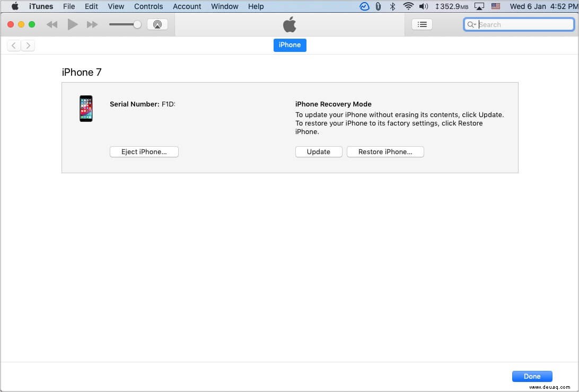
Task: Select the iPhone tab
Action: tap(289, 45)
